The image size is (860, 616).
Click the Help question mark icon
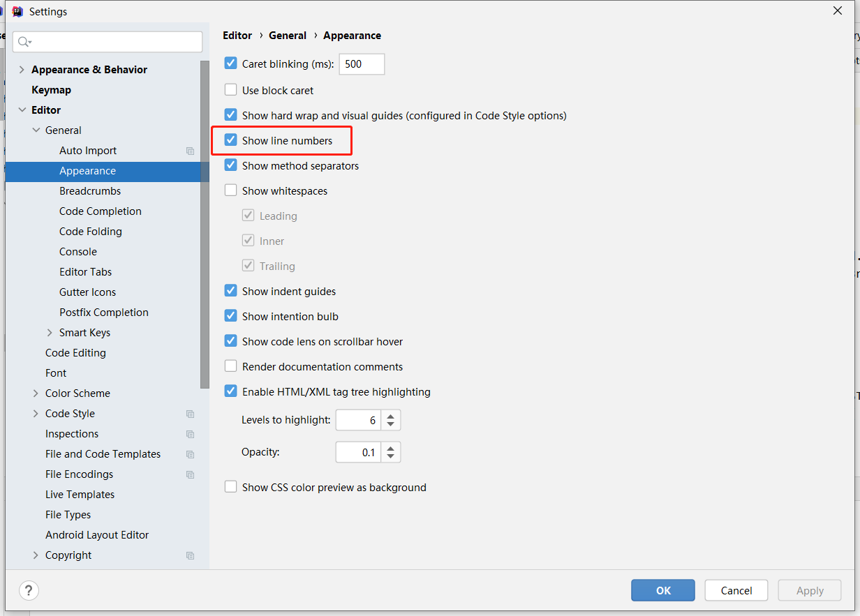pos(29,590)
